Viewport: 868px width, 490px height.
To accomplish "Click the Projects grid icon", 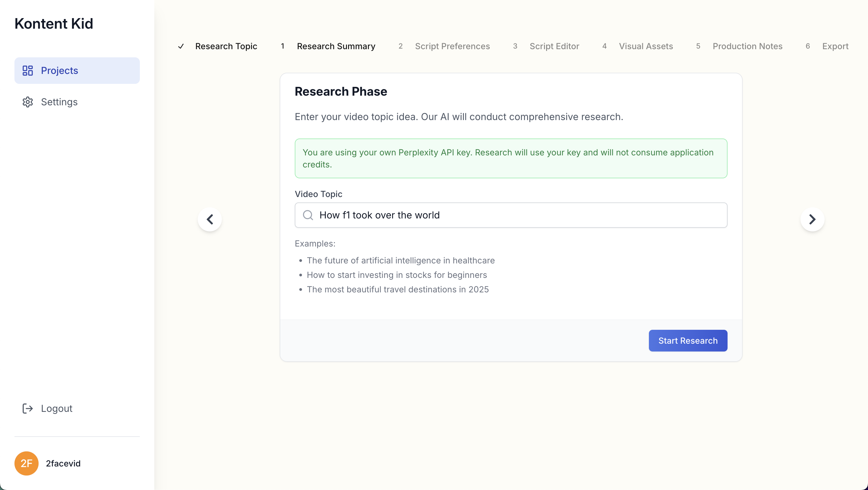I will tap(28, 71).
